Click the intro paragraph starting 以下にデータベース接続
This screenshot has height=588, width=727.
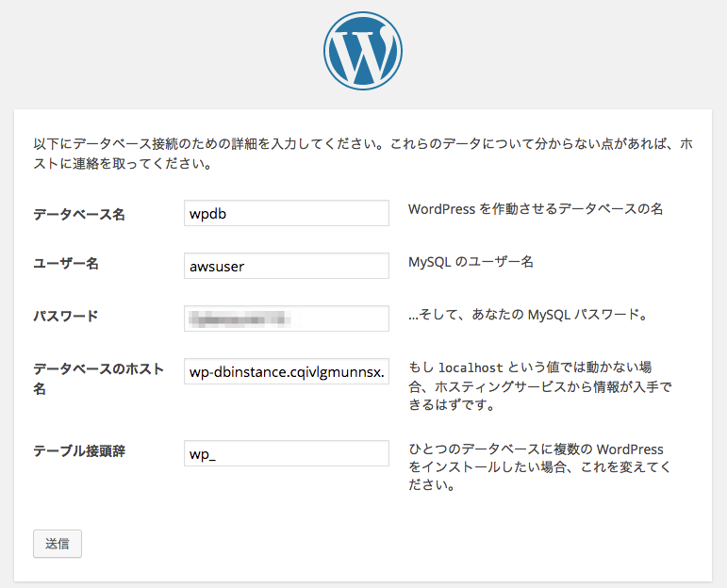(363, 154)
